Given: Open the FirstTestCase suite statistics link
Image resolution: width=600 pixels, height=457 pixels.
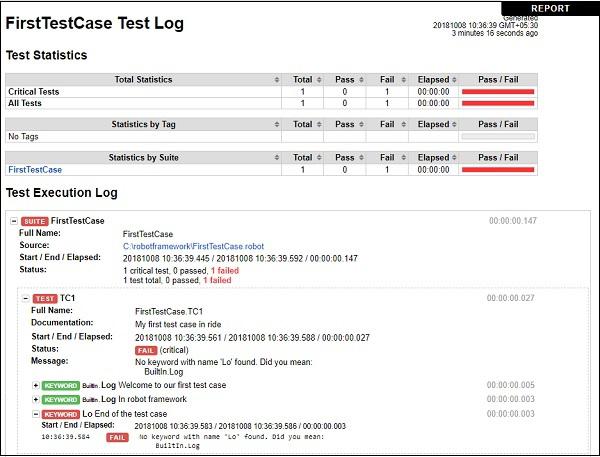Looking at the screenshot, I should (35, 170).
